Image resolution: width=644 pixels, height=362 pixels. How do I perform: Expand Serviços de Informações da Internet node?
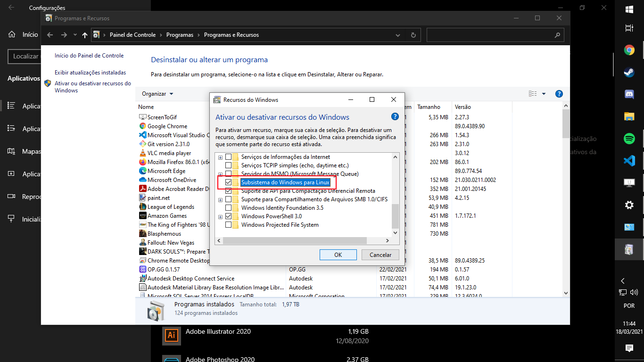pyautogui.click(x=220, y=157)
